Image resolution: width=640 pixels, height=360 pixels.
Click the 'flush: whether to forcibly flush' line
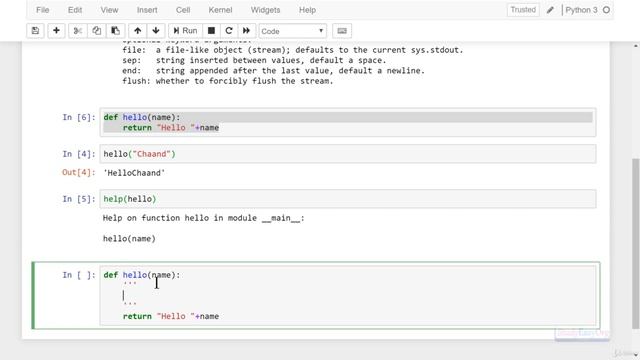point(228,81)
